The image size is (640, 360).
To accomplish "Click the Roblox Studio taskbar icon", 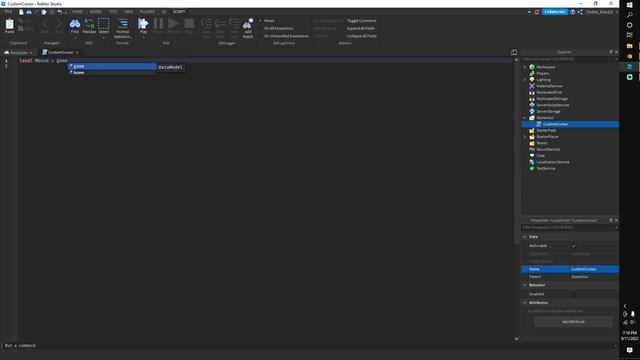I will [x=629, y=66].
